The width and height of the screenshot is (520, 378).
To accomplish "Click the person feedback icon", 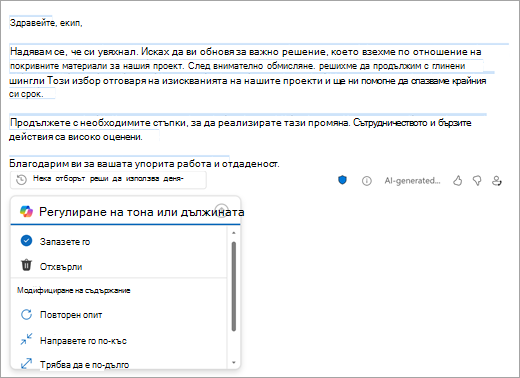I will pos(497,181).
